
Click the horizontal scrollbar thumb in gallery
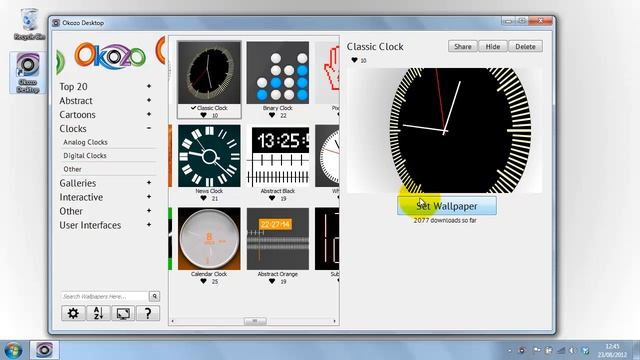[x=255, y=321]
